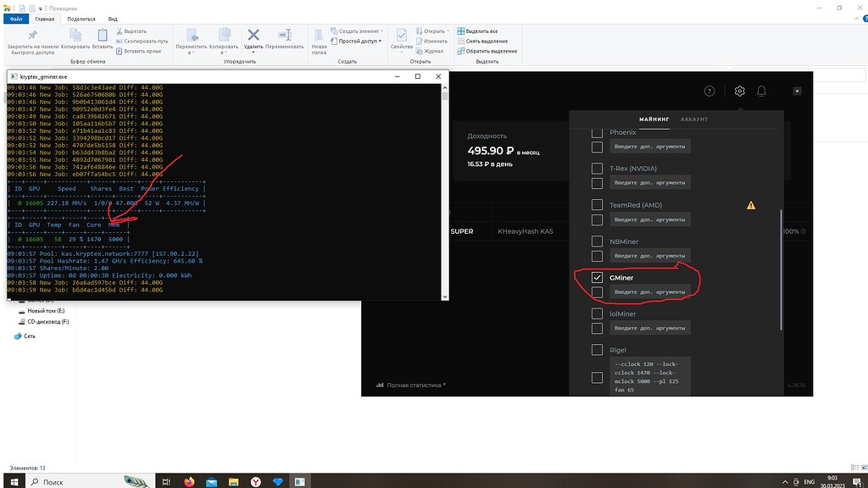Image resolution: width=868 pixels, height=488 pixels.
Task: Click Select all (Выделить все) button
Action: pyautogui.click(x=482, y=31)
